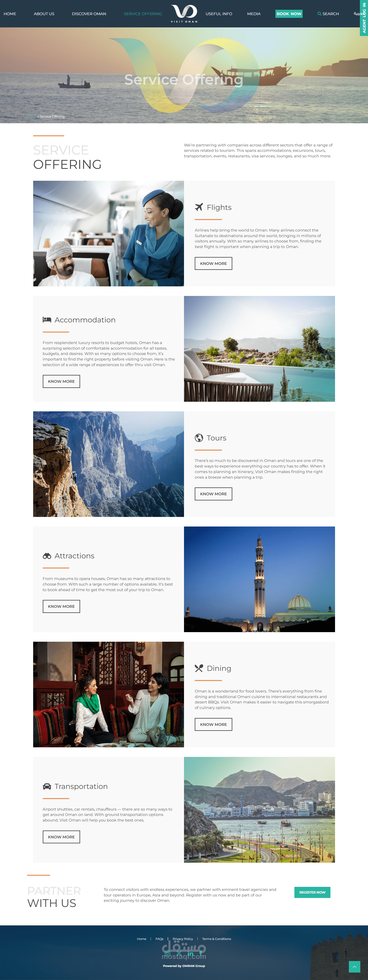Open the X (Twitter) footer icon
The width and height of the screenshot is (368, 980).
tap(179, 953)
